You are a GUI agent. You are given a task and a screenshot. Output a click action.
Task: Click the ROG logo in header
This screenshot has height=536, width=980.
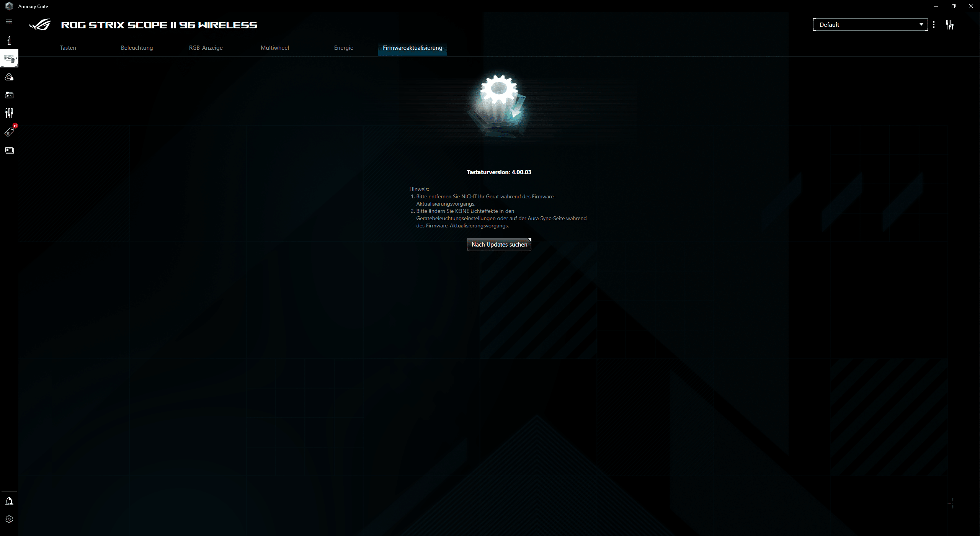point(40,25)
